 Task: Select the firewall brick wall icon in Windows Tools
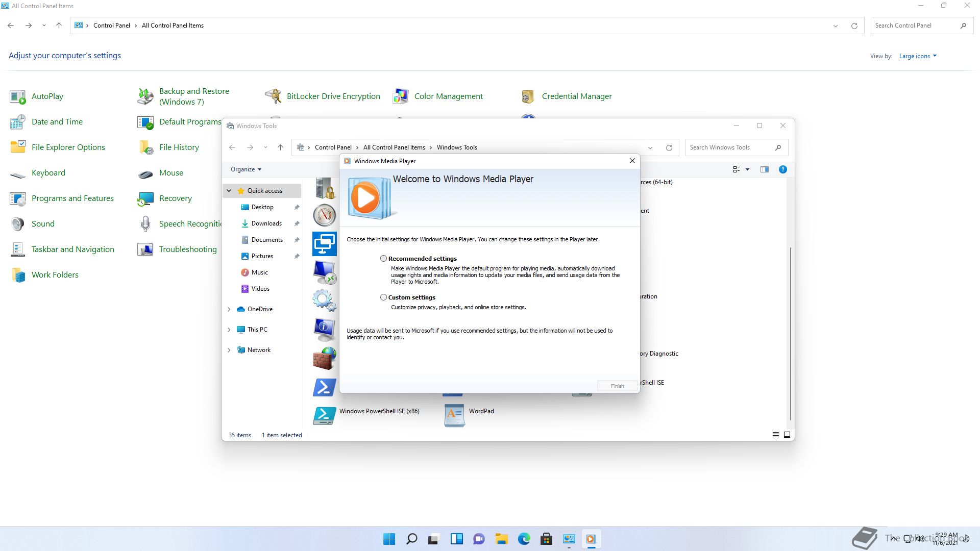click(324, 358)
